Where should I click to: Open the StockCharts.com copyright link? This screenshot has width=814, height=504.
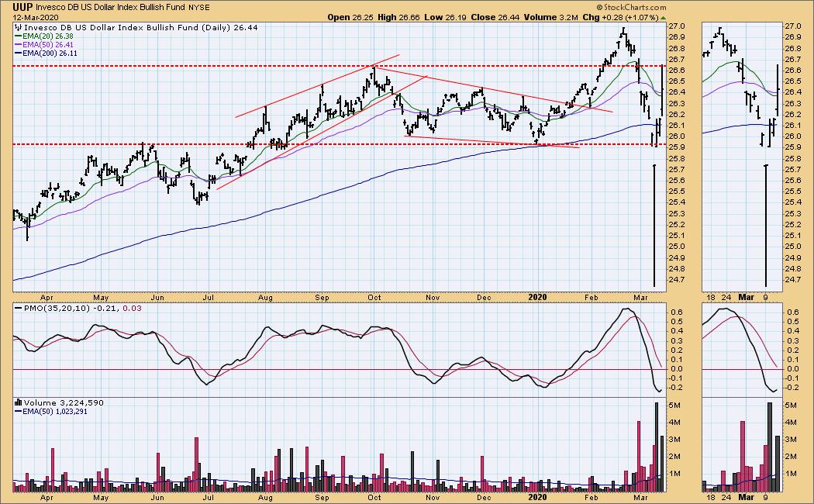pos(631,7)
